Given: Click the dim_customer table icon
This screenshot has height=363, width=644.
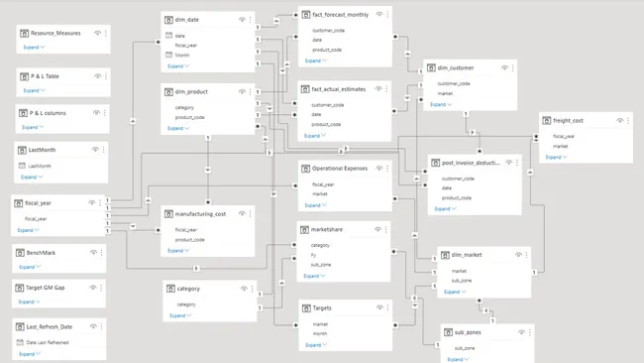Looking at the screenshot, I should (x=431, y=67).
